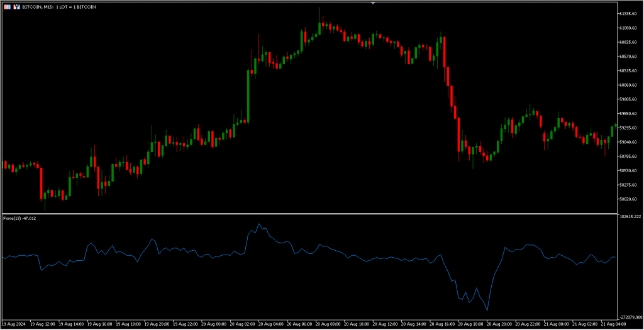Viewport: 644px width, 330px height.
Task: Click the '19 Aug 20:00' time label
Action: (157, 324)
